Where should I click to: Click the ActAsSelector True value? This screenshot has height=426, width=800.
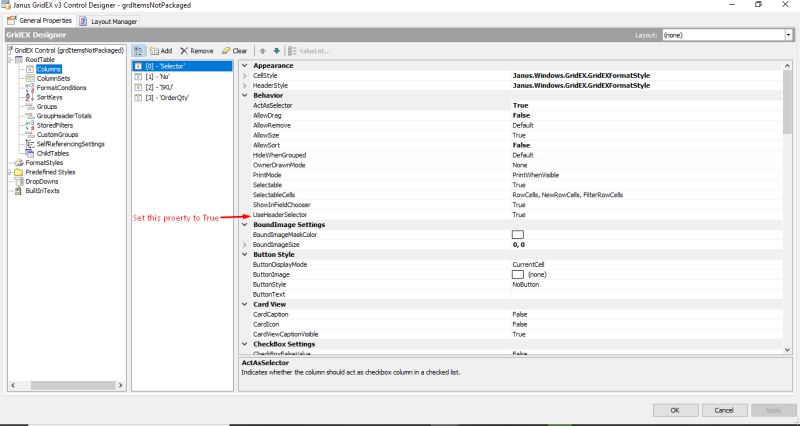coord(520,105)
